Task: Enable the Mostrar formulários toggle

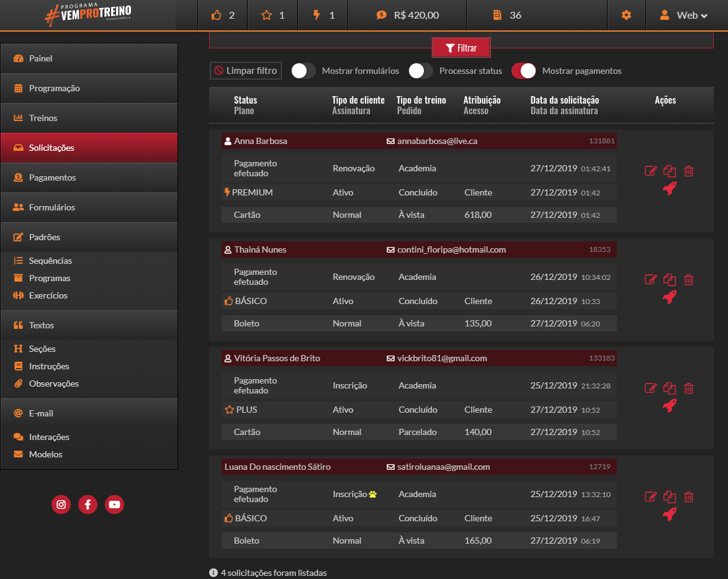Action: pos(303,71)
